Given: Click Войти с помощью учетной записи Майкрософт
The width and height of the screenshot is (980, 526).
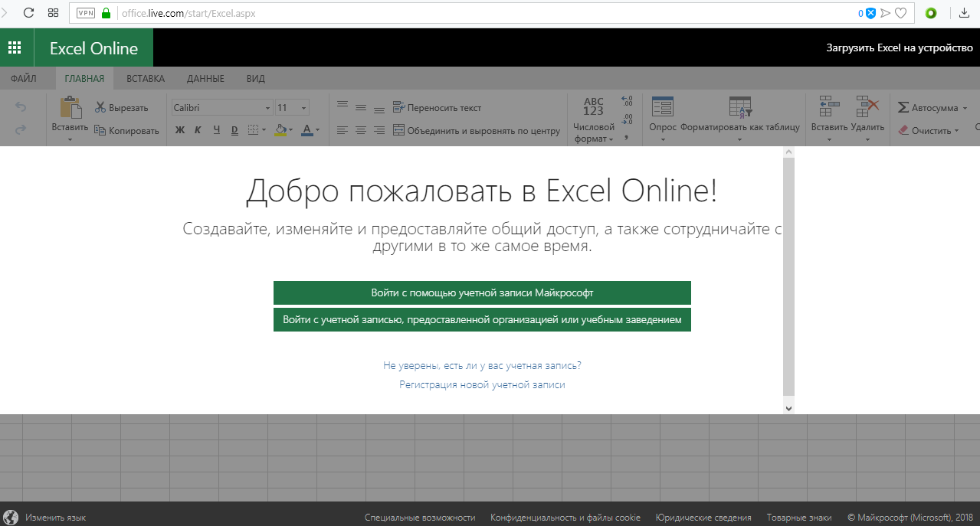Looking at the screenshot, I should point(482,292).
